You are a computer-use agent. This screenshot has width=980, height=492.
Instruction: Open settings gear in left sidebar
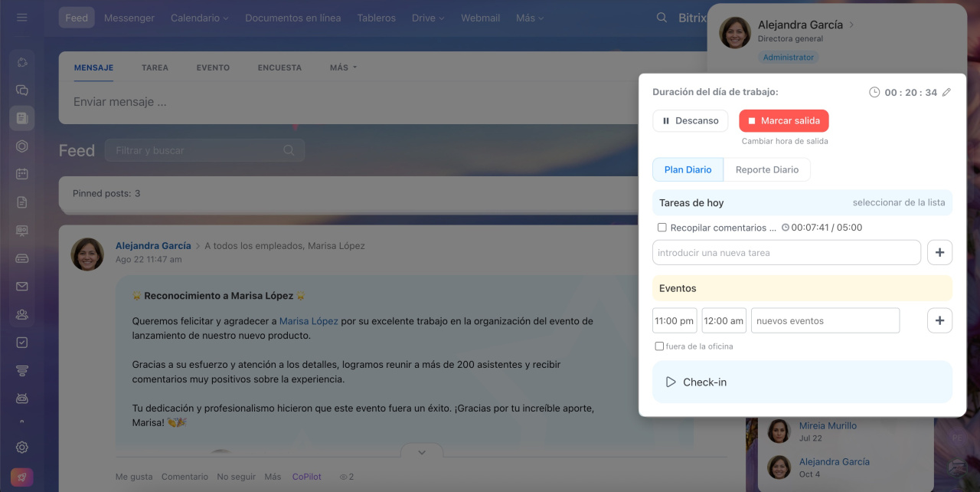point(22,448)
